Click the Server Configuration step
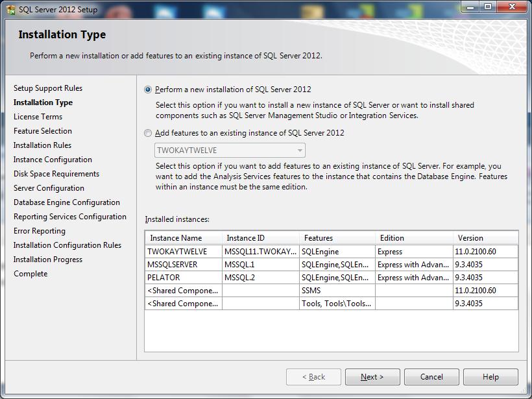The height and width of the screenshot is (399, 532). pyautogui.click(x=49, y=188)
